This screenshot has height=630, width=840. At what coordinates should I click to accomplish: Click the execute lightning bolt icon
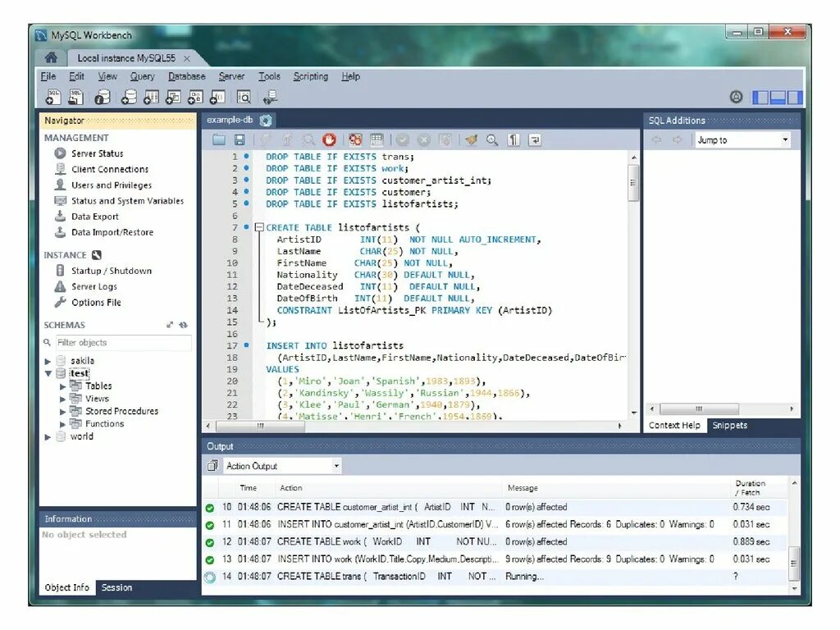tap(266, 140)
